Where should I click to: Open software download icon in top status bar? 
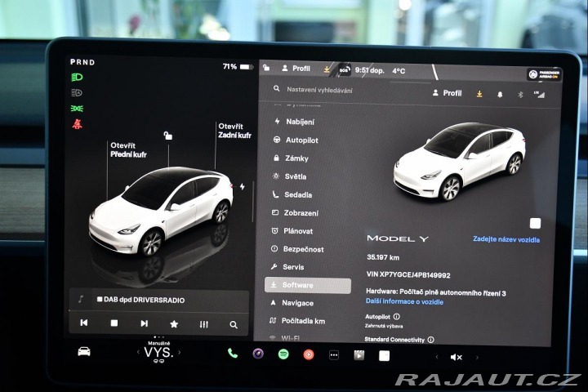(327, 69)
